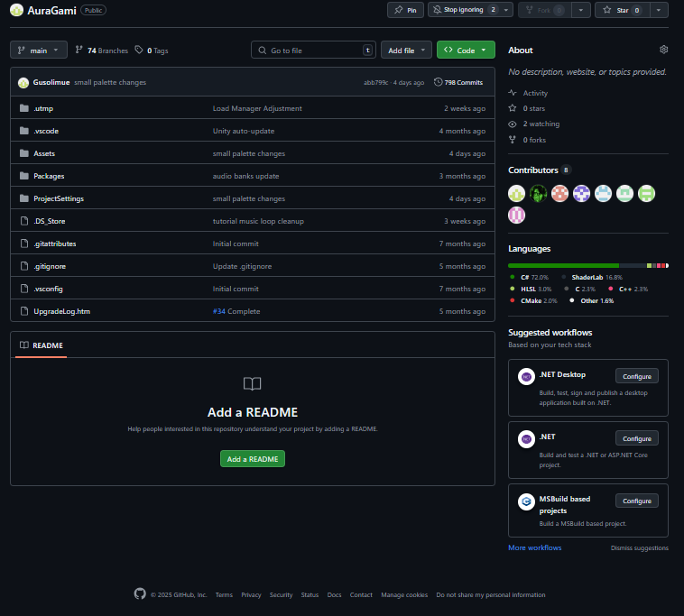Viewport: 684px width, 616px height.
Task: Open the main branch dropdown
Action: pyautogui.click(x=39, y=50)
